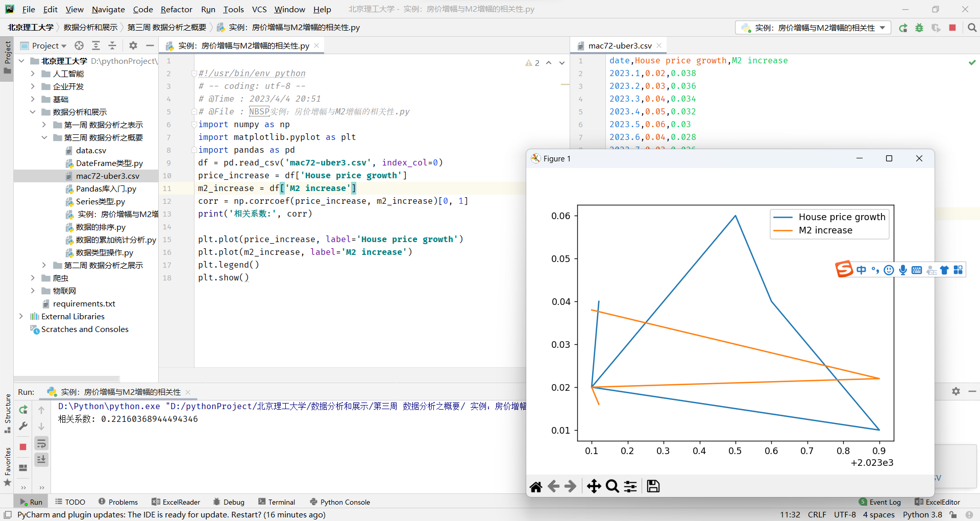This screenshot has height=521, width=980.
Task: Open the Navigate menu
Action: 108,9
